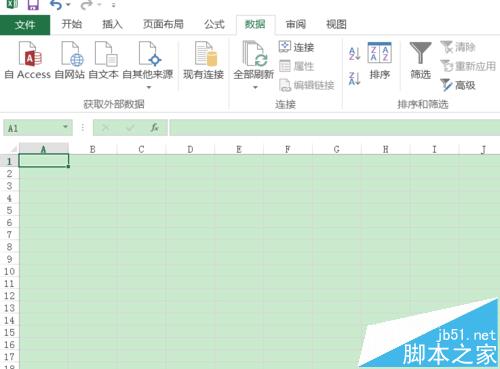
Task: Click 清除 (clear filter) button
Action: (458, 47)
